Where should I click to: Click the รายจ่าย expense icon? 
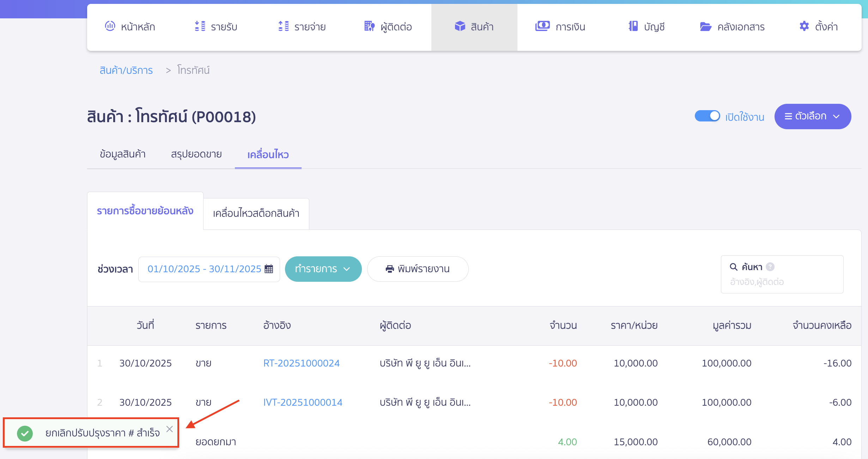284,26
